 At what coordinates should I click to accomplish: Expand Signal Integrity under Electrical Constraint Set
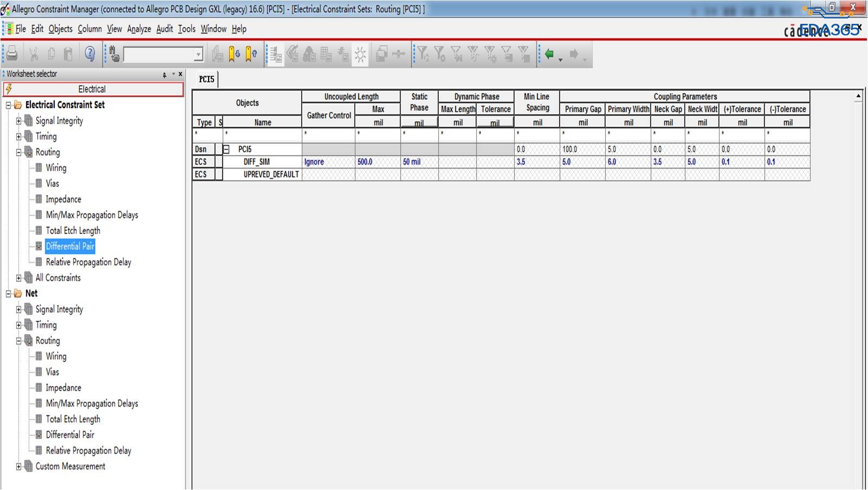coord(18,121)
